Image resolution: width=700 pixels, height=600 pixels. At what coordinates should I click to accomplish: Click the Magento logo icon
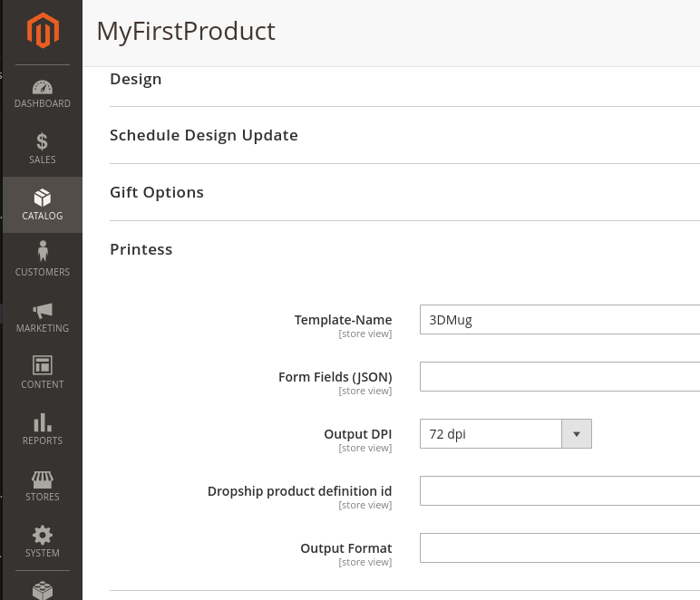point(43,30)
